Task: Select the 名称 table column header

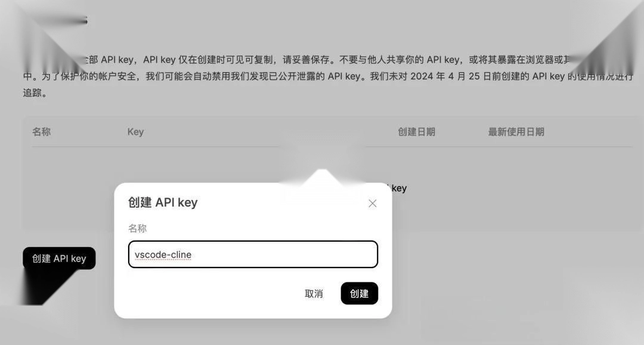Action: [x=42, y=131]
